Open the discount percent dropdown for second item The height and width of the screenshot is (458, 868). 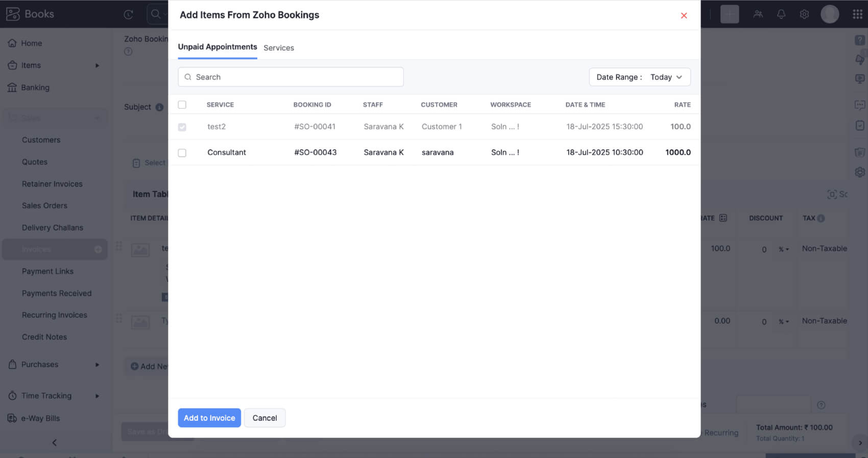point(784,322)
